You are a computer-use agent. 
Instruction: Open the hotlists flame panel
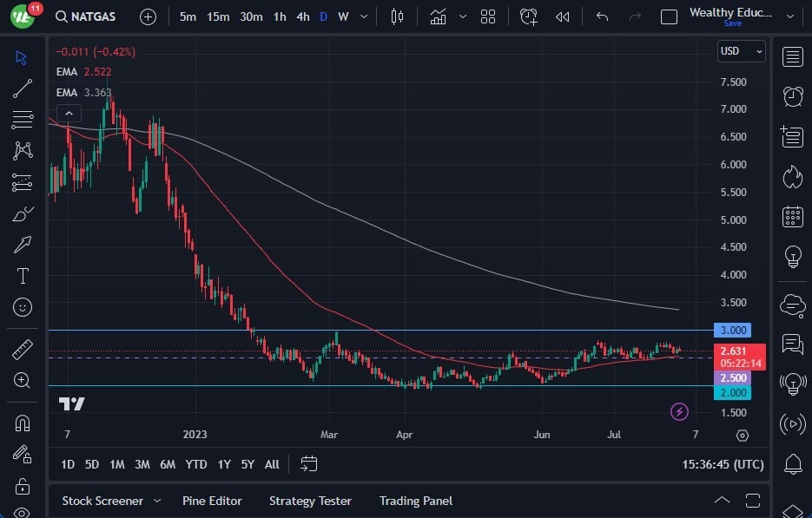tap(792, 176)
